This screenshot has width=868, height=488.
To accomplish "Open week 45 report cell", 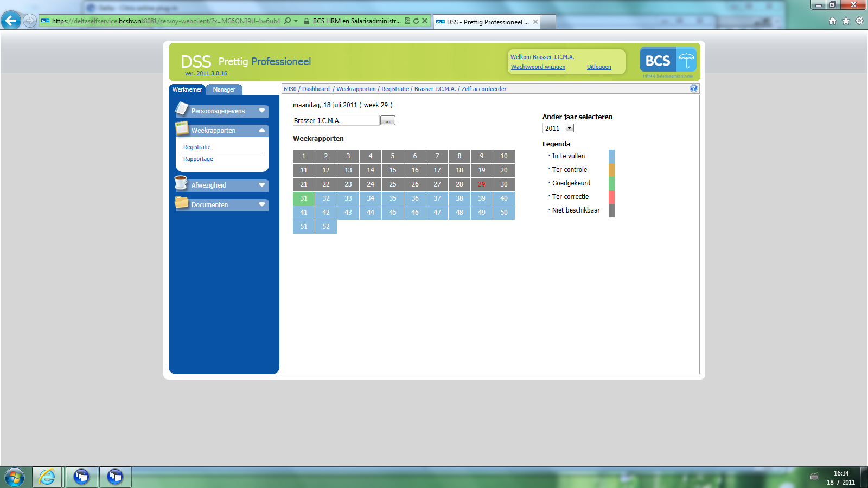I will pos(393,213).
